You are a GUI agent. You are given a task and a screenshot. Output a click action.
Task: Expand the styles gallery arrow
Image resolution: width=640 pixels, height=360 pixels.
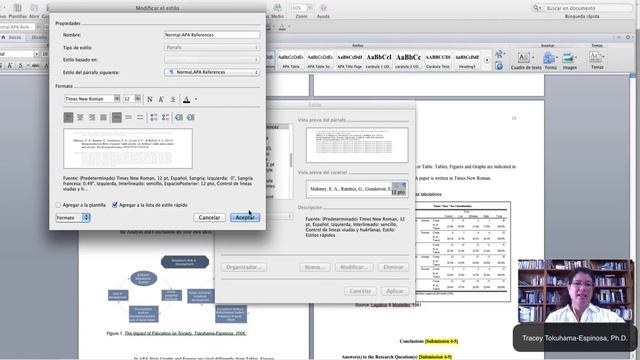pyautogui.click(x=487, y=60)
